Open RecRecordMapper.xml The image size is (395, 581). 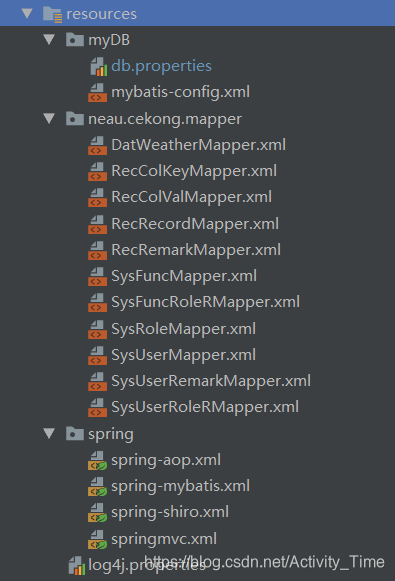(195, 224)
